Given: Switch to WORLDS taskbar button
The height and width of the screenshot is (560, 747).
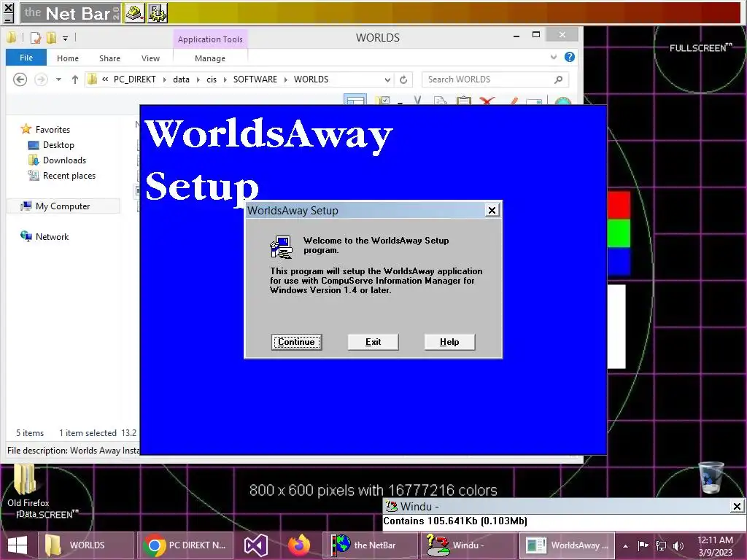Looking at the screenshot, I should point(88,545).
